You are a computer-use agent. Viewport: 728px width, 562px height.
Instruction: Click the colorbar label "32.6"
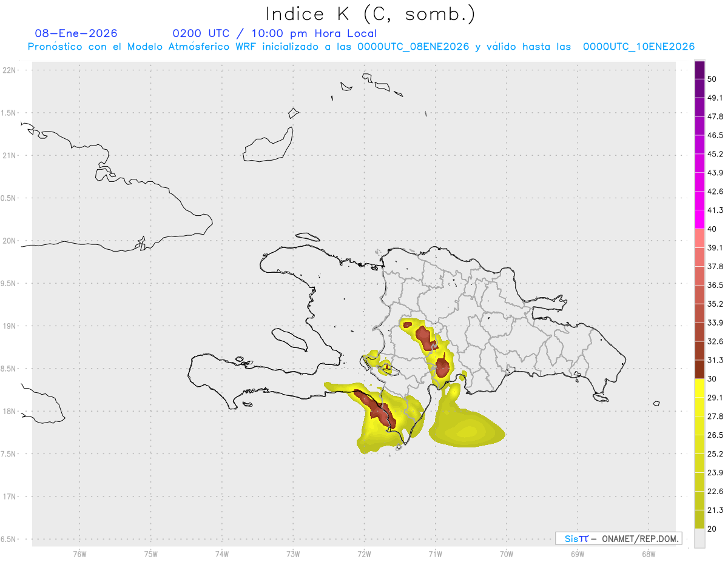click(715, 341)
